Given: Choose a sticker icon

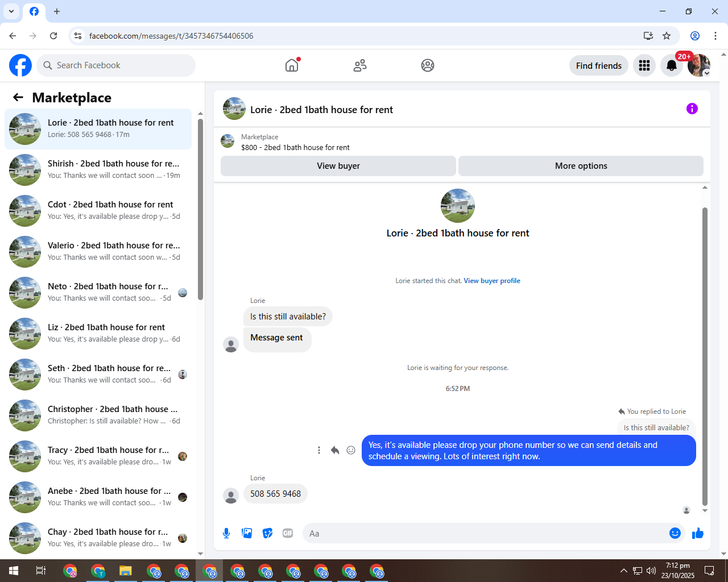Looking at the screenshot, I should tap(267, 533).
